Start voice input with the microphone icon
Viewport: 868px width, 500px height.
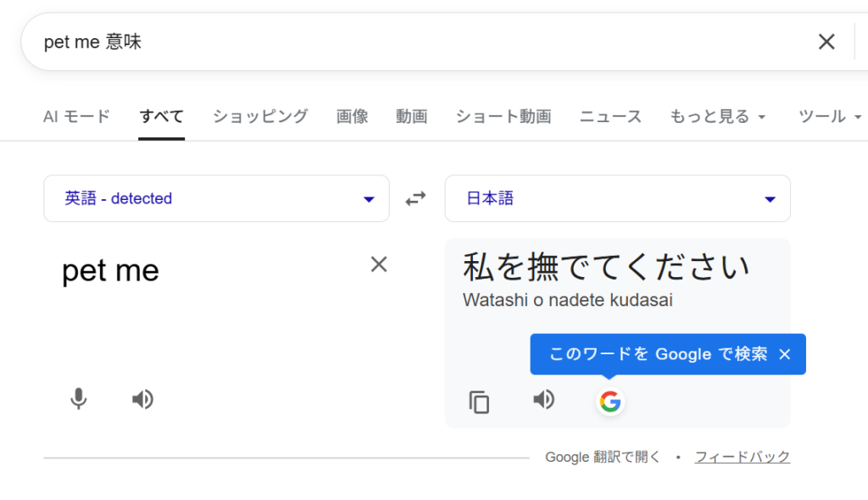pos(79,399)
